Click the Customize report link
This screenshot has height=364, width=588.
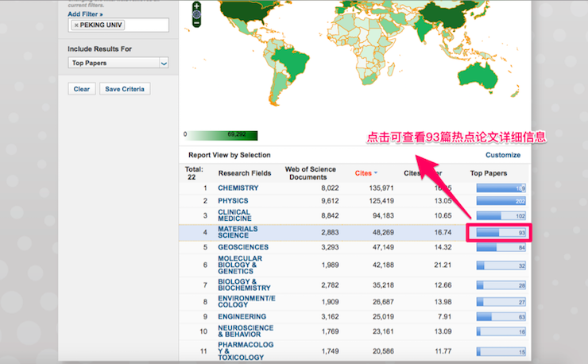[x=503, y=155]
